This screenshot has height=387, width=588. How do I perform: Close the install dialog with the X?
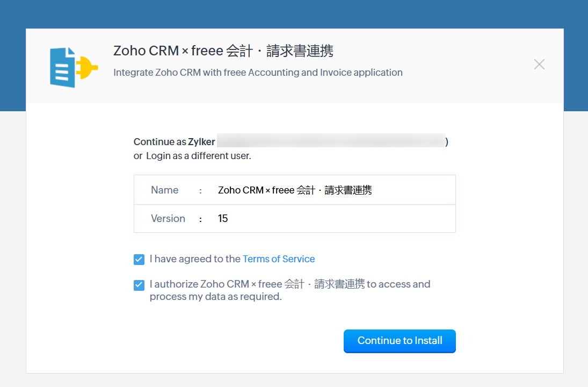pyautogui.click(x=539, y=64)
